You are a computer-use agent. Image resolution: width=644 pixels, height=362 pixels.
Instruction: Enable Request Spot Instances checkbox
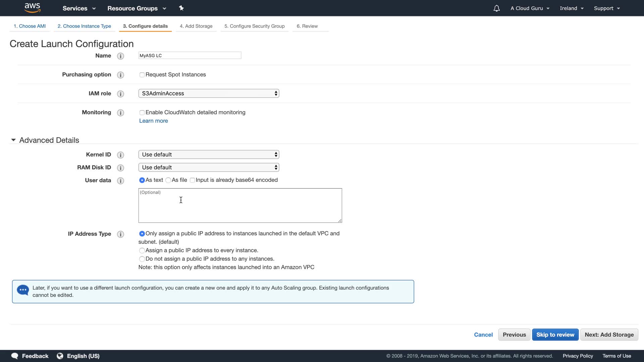click(x=142, y=75)
